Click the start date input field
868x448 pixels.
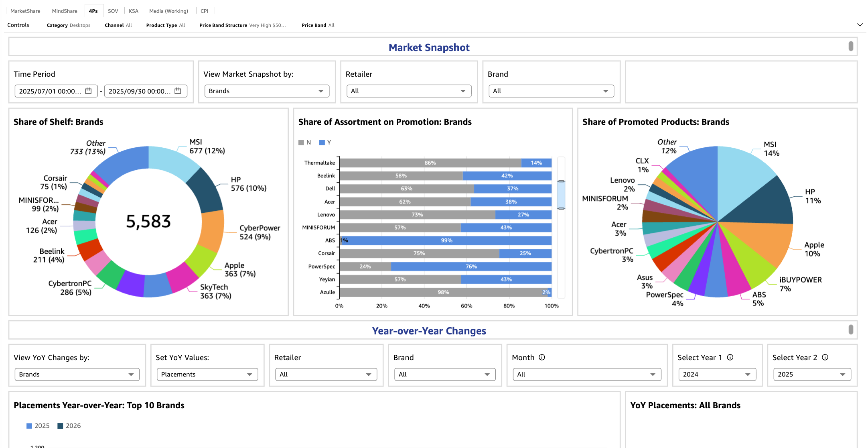point(50,91)
